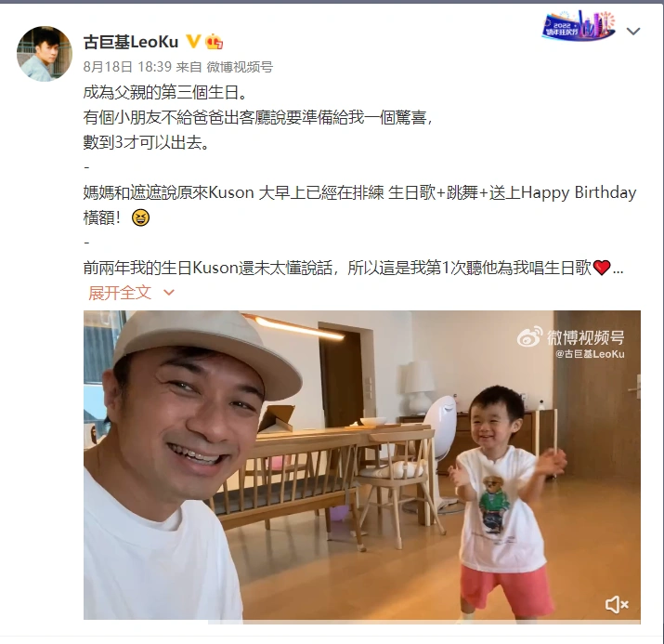Screen dimensions: 664x644
Task: Click the gold V verification badge
Action: point(193,42)
